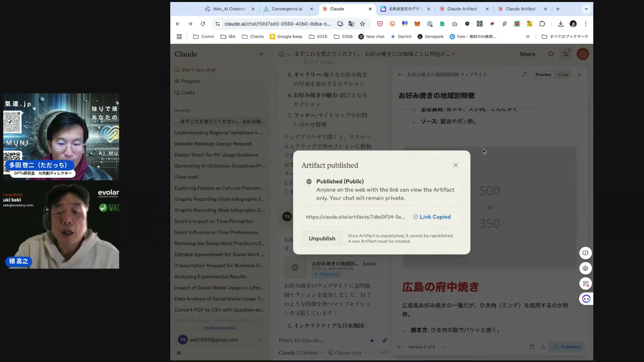Click the Unpublish button

(322, 238)
